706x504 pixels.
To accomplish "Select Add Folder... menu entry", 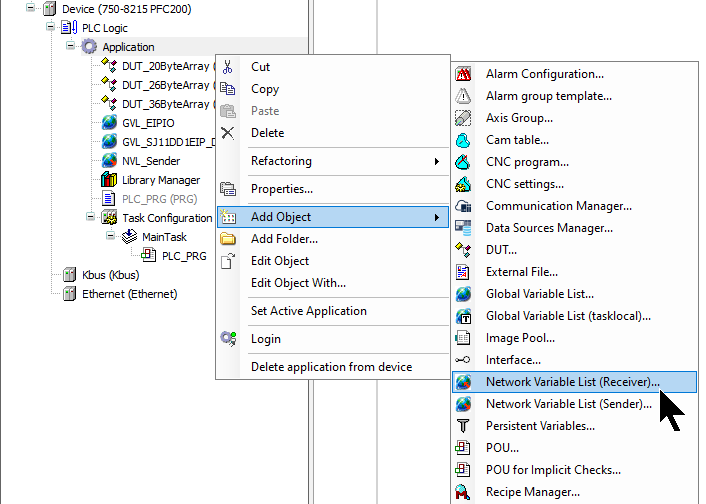I will 333,239.
